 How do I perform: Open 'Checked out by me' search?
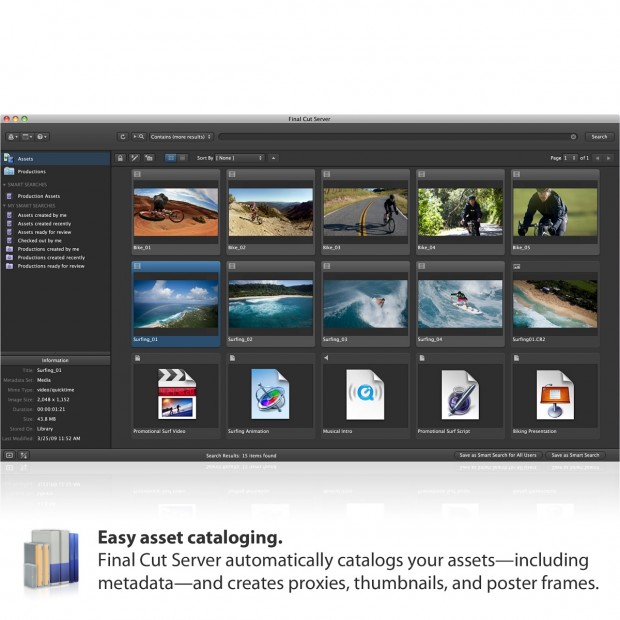39,240
